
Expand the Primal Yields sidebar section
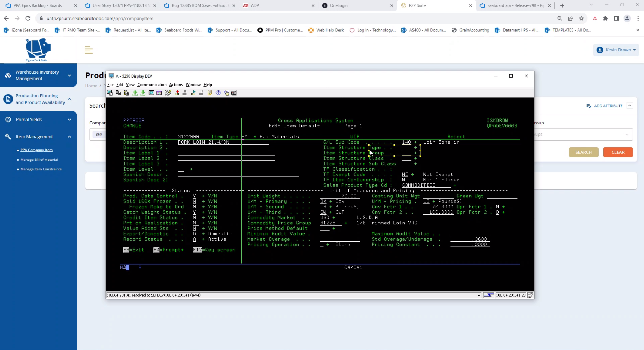click(69, 120)
